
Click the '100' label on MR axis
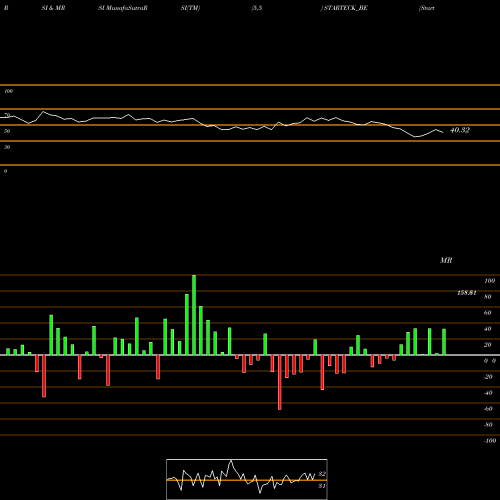pyautogui.click(x=489, y=281)
